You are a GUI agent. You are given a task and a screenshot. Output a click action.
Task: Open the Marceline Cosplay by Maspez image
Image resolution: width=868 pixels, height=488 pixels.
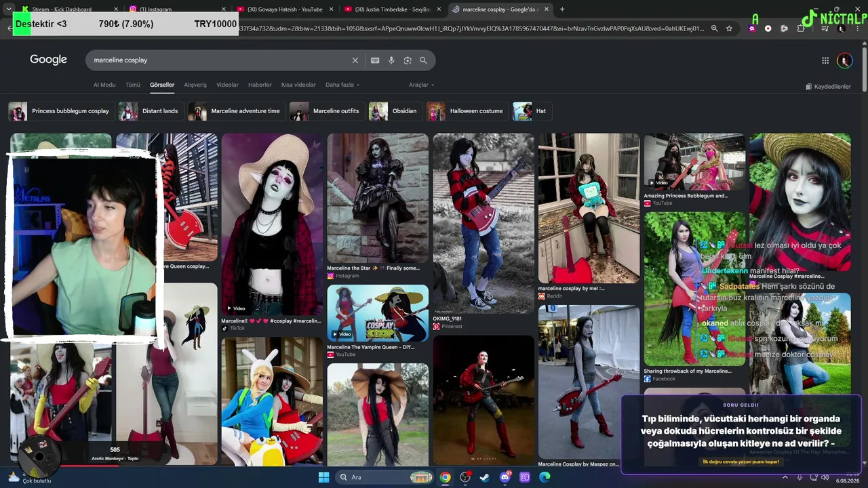pyautogui.click(x=589, y=382)
